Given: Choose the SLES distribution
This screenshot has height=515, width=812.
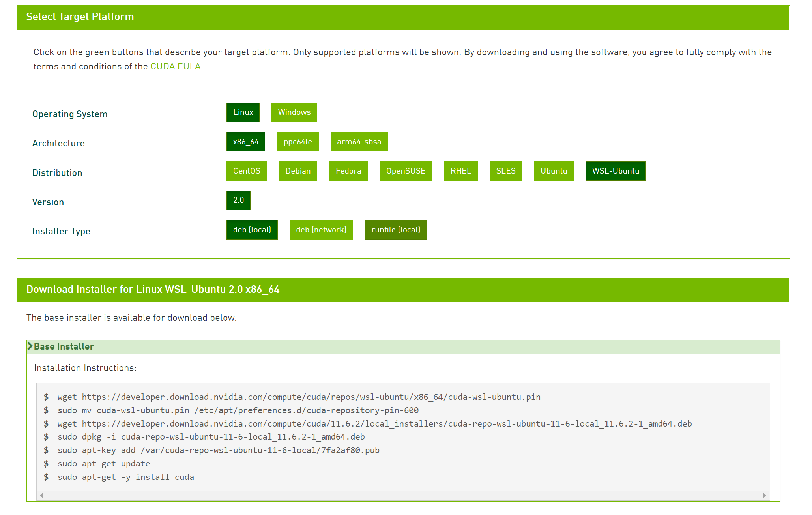Looking at the screenshot, I should click(505, 171).
